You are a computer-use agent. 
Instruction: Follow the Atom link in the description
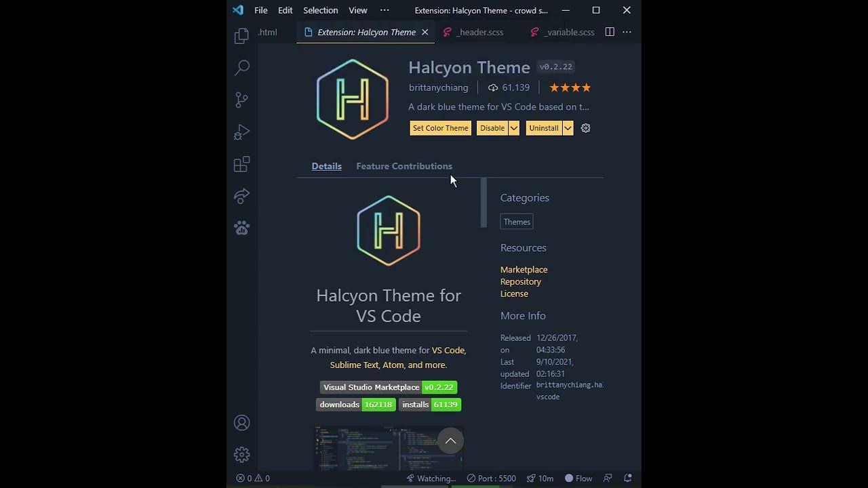(393, 365)
